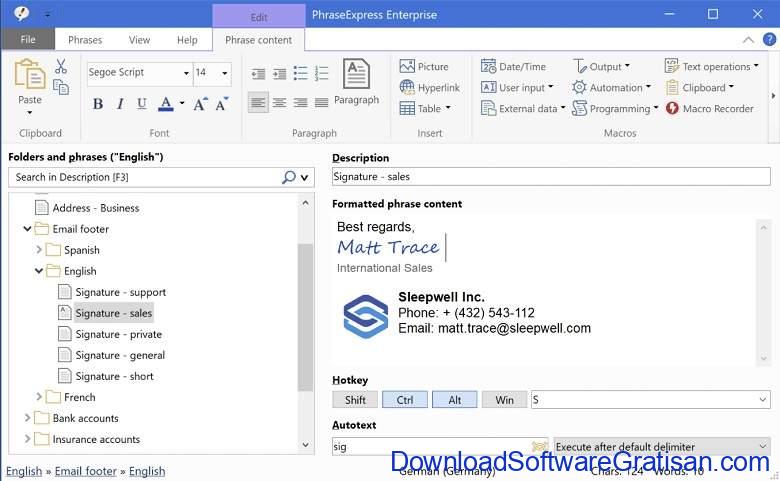Toggle Bold formatting
The image size is (780, 481).
point(98,103)
